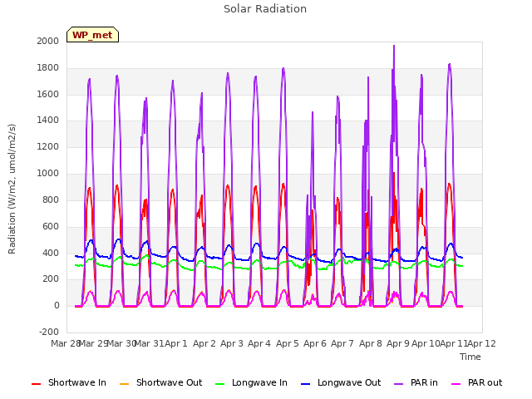Click the 800 y-axis tick label
The image size is (532, 399).
click(51, 199)
